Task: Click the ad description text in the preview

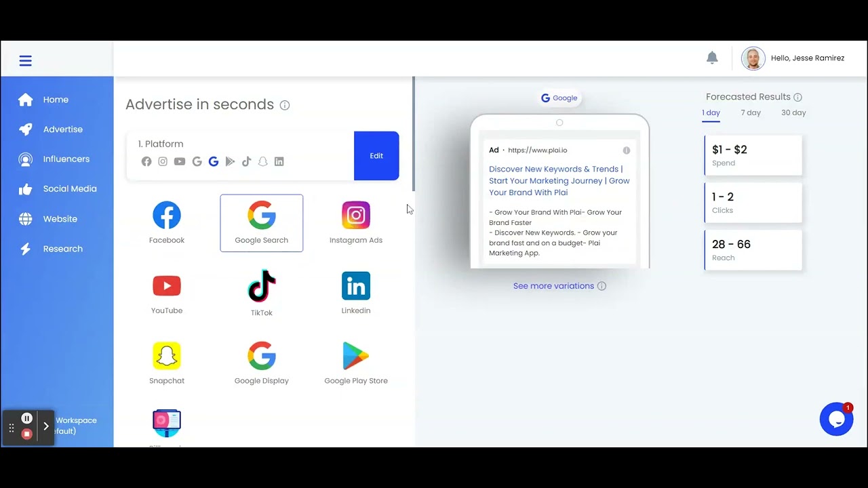Action: coord(554,232)
